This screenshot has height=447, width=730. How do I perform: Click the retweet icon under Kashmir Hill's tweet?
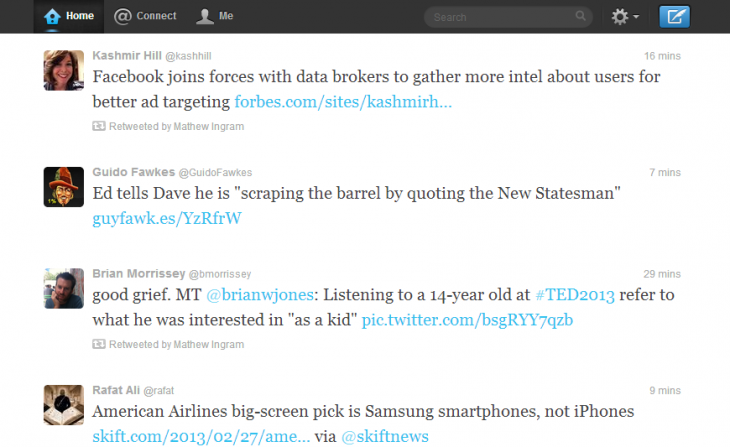pyautogui.click(x=98, y=127)
